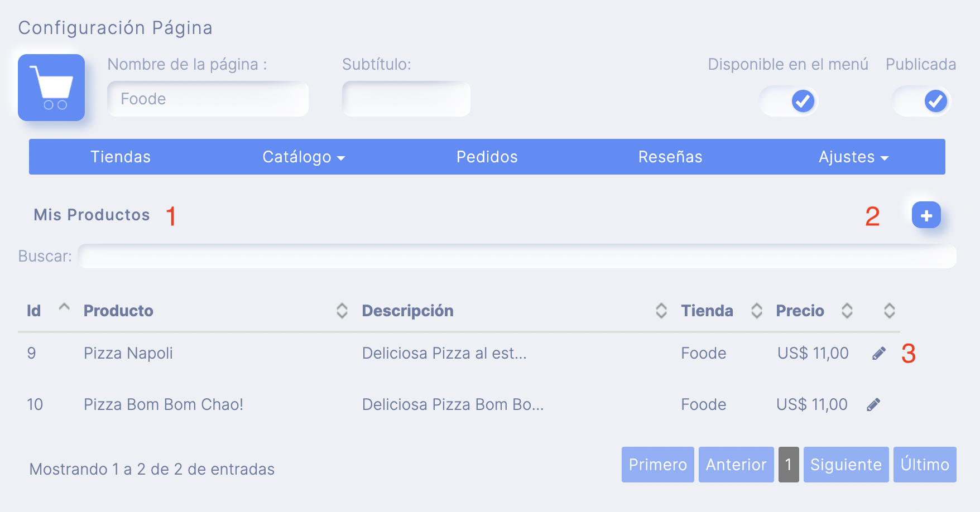The height and width of the screenshot is (512, 980).
Task: Expand the Catálogo dropdown menu
Action: [304, 157]
